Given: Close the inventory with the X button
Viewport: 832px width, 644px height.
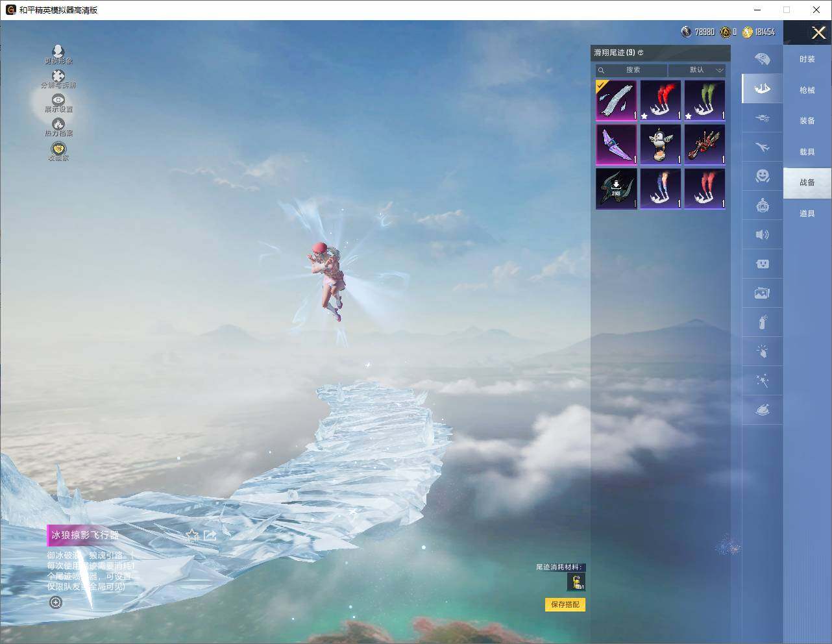Looking at the screenshot, I should [818, 32].
